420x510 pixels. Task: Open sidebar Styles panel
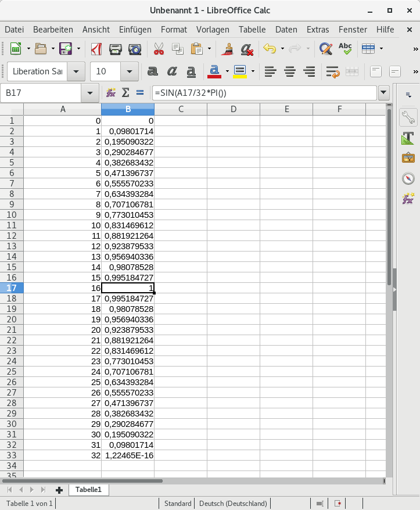[408, 138]
